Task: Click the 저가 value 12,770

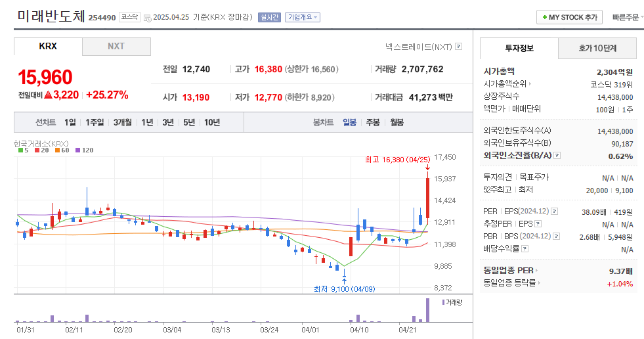Action: pyautogui.click(x=268, y=97)
